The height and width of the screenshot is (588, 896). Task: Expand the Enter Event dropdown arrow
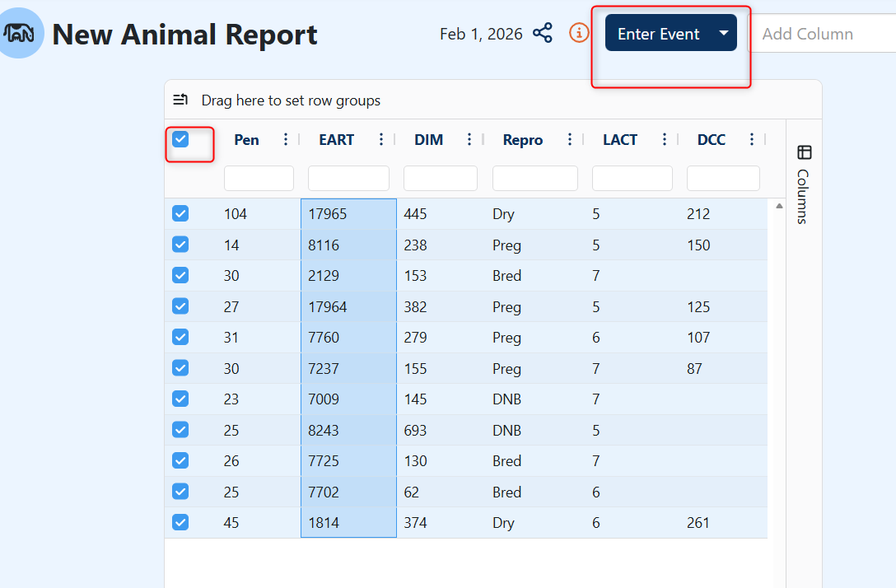pos(723,34)
